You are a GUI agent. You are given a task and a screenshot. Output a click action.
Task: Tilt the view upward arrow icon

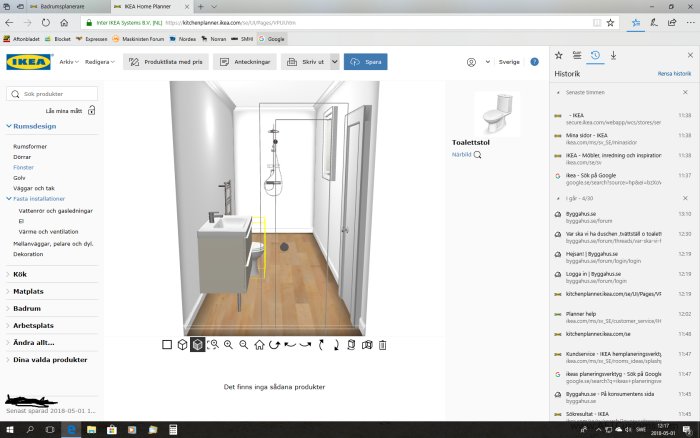pyautogui.click(x=321, y=345)
